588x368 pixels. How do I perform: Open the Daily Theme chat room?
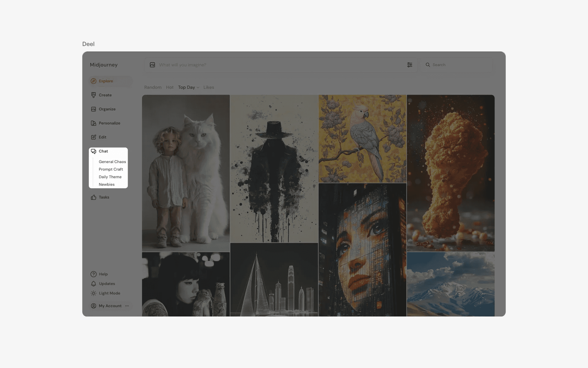[110, 177]
